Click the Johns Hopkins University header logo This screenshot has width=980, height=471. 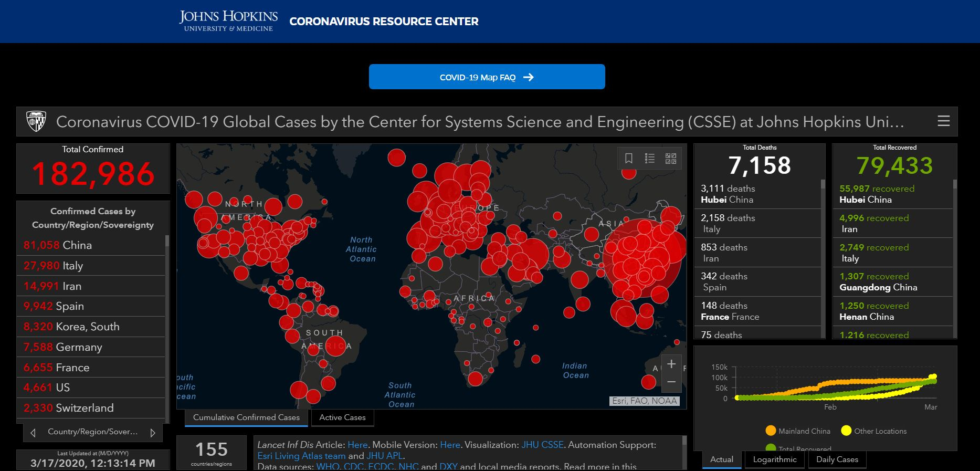pos(228,21)
